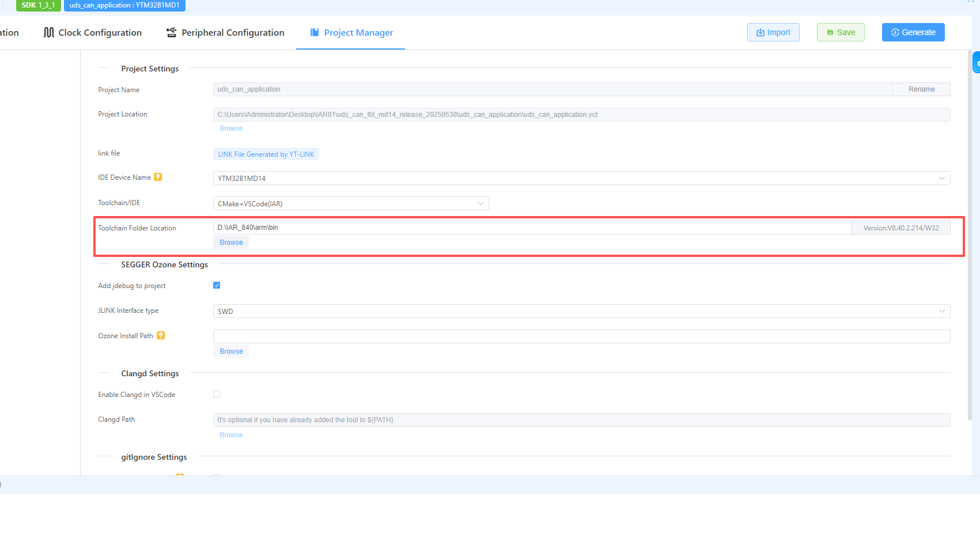This screenshot has width=980, height=541.
Task: Open the JLINK Interface type dropdown
Action: pyautogui.click(x=581, y=312)
